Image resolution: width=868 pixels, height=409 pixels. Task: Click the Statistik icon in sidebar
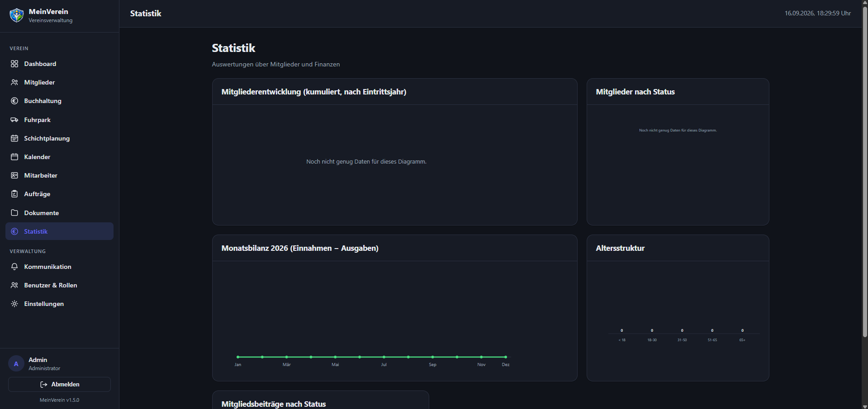[x=14, y=231]
